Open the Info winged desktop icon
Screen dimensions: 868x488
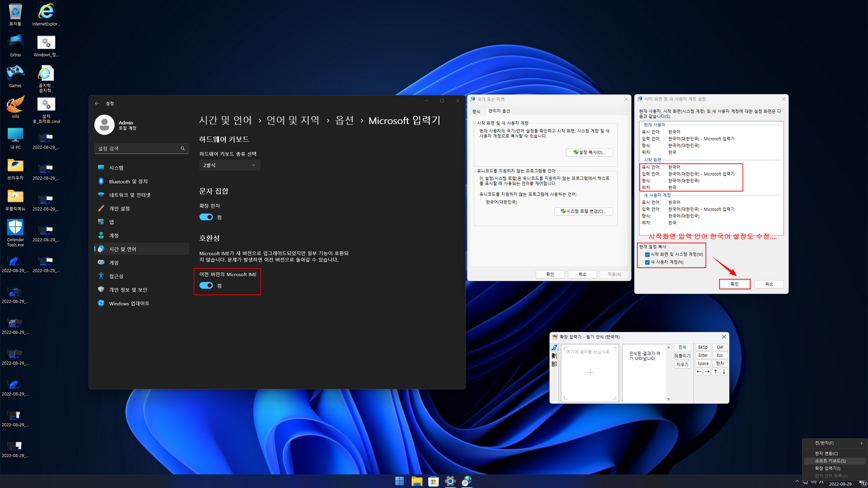(x=15, y=107)
